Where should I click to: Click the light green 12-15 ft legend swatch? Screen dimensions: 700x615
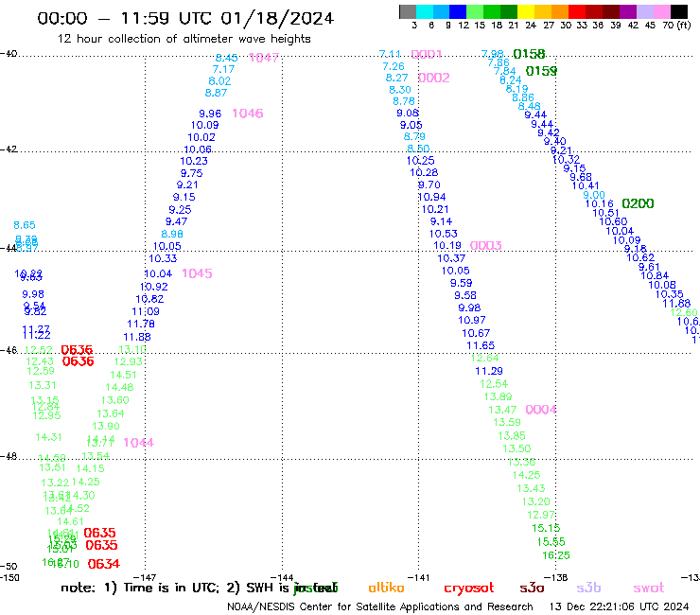point(475,11)
